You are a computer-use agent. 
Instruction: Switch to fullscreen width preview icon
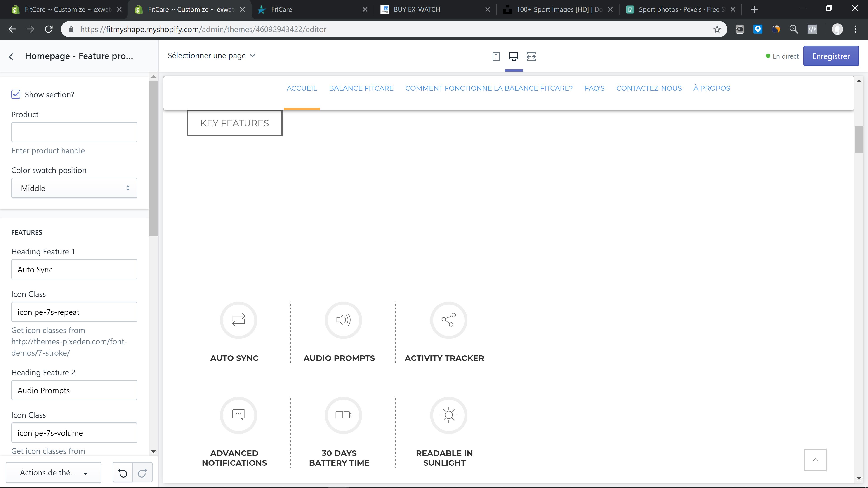(531, 56)
